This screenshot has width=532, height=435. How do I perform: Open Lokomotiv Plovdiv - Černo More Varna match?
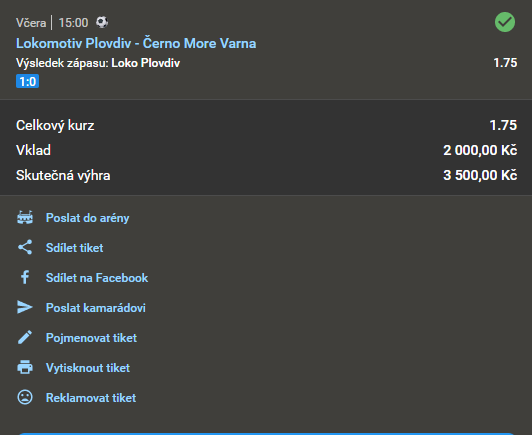(136, 43)
